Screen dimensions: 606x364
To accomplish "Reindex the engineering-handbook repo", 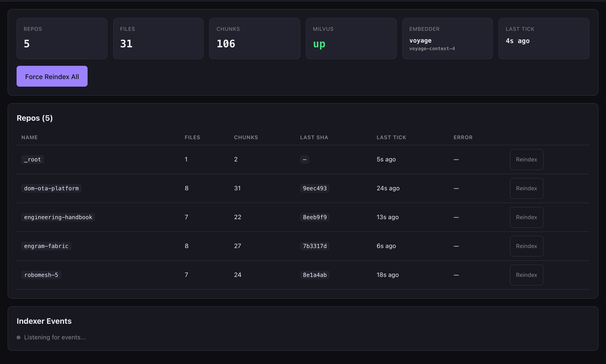I will 526,217.
